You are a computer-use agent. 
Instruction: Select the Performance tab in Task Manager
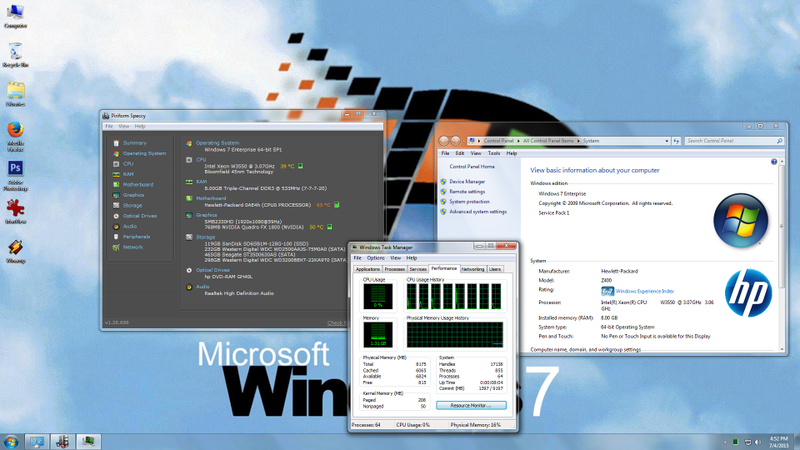(443, 268)
